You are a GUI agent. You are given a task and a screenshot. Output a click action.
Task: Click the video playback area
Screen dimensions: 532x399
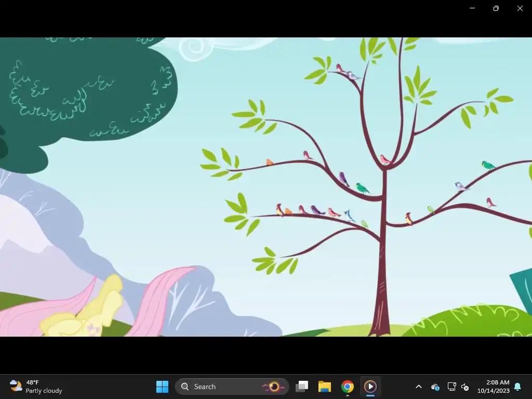click(266, 187)
